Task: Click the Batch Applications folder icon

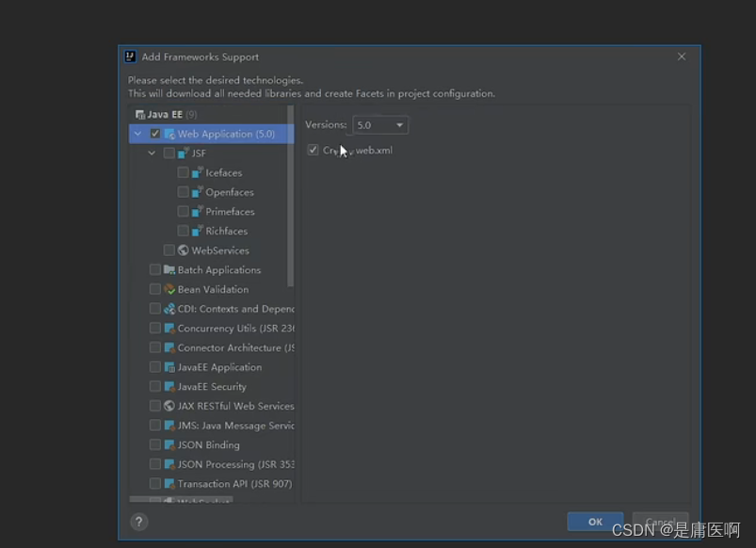Action: 169,269
